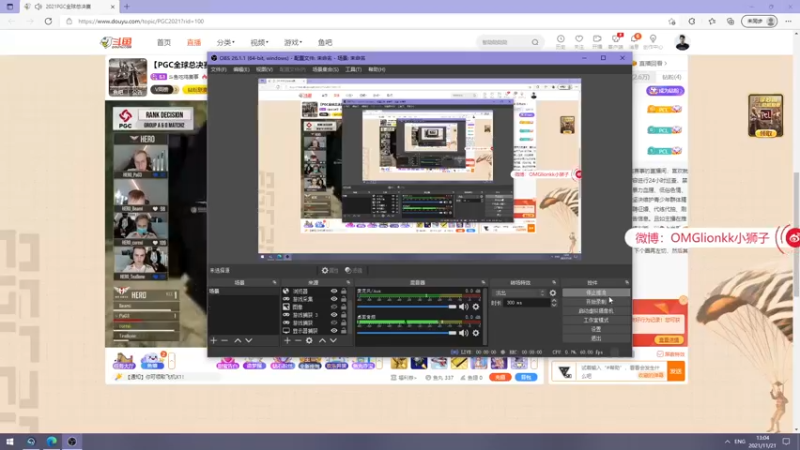
Task: Mute the 麦克风/Aux speaker icon
Action: point(463,307)
